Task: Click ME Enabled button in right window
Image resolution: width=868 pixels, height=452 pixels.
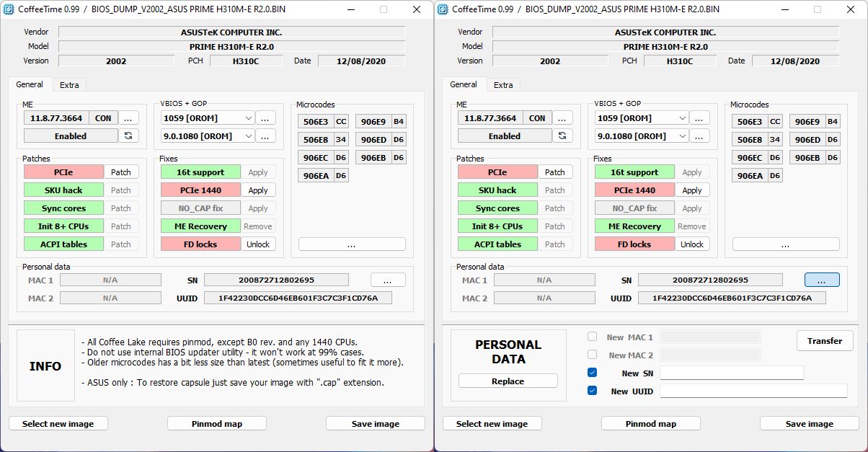Action: click(505, 136)
